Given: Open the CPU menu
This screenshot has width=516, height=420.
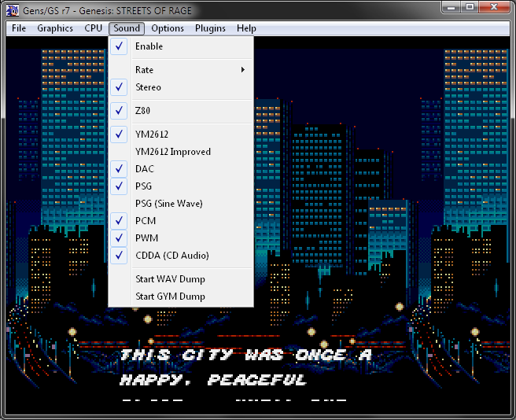Looking at the screenshot, I should pyautogui.click(x=93, y=28).
